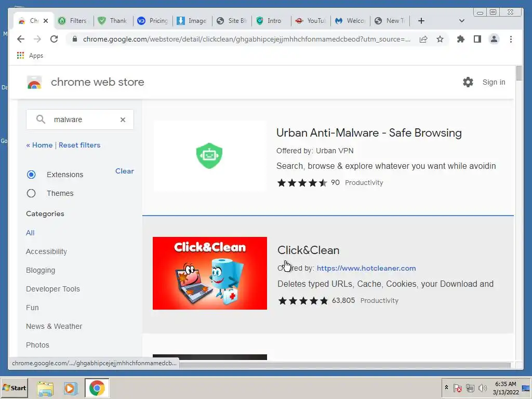Open the Windows Start menu
Image resolution: width=532 pixels, height=399 pixels.
(x=14, y=388)
